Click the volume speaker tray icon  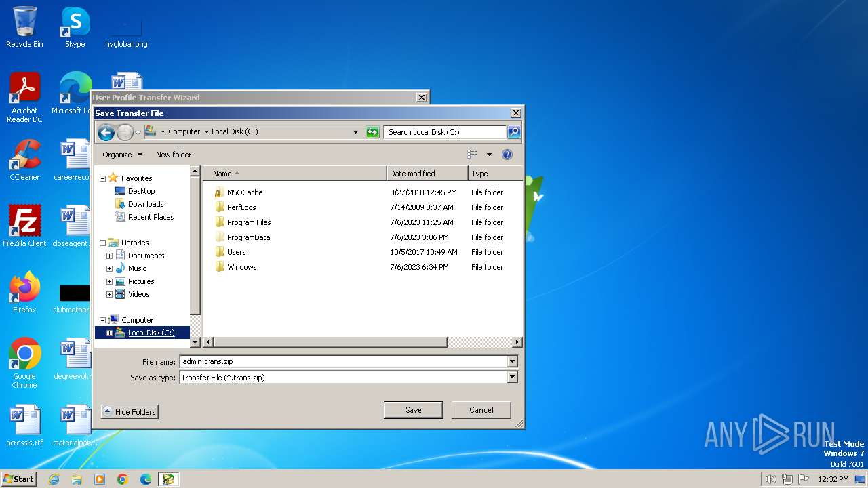coord(770,479)
